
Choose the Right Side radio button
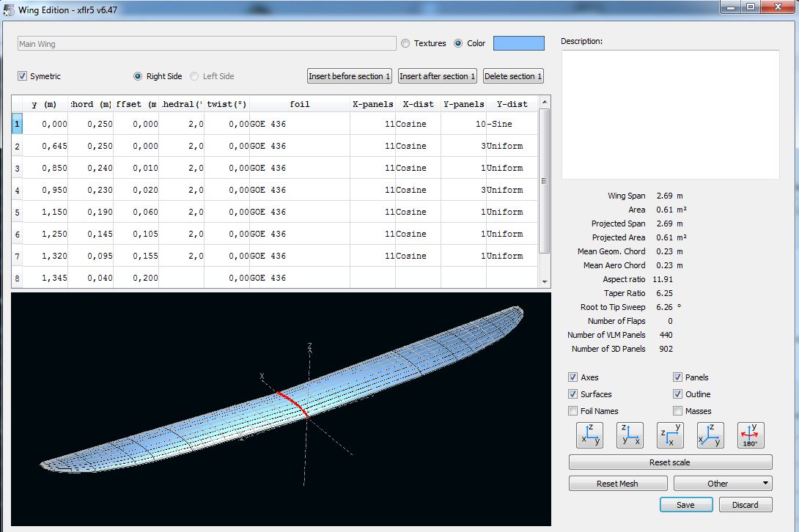[x=138, y=76]
